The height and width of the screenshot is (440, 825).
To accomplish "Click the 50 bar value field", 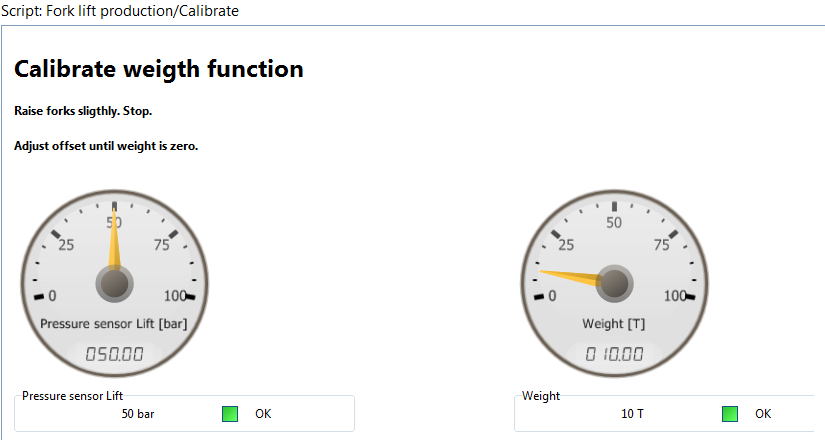I will tap(138, 414).
